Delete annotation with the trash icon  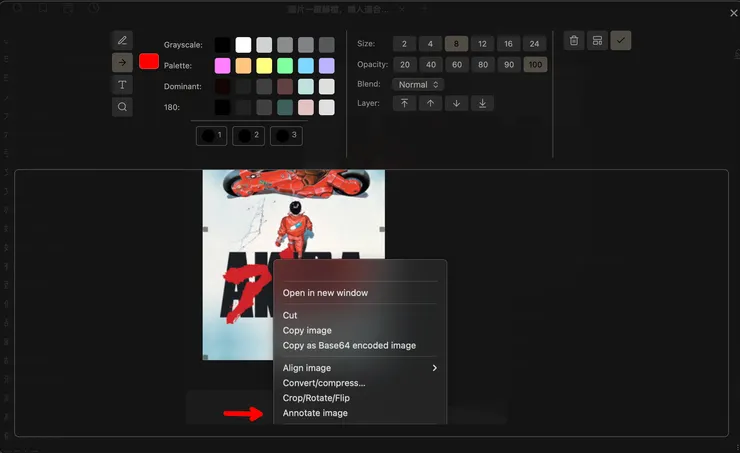(x=574, y=41)
